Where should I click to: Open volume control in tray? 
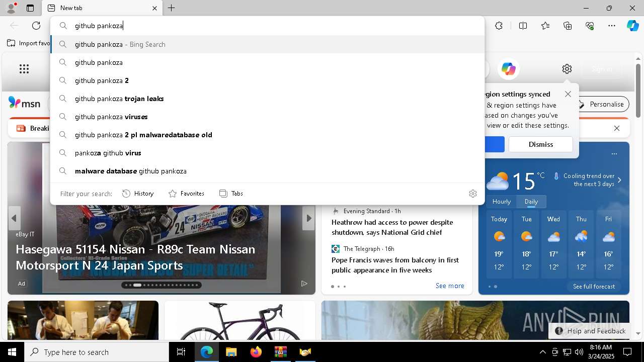pyautogui.click(x=579, y=352)
